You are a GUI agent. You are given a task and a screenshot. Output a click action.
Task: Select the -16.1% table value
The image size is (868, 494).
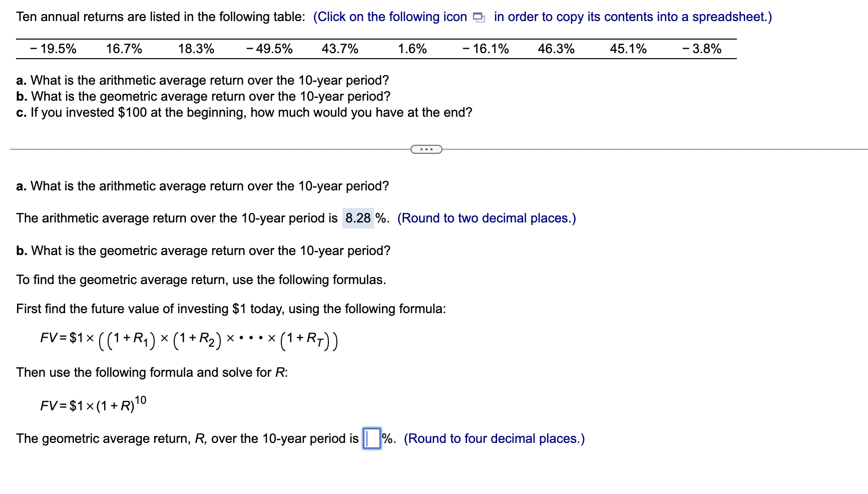click(x=485, y=48)
